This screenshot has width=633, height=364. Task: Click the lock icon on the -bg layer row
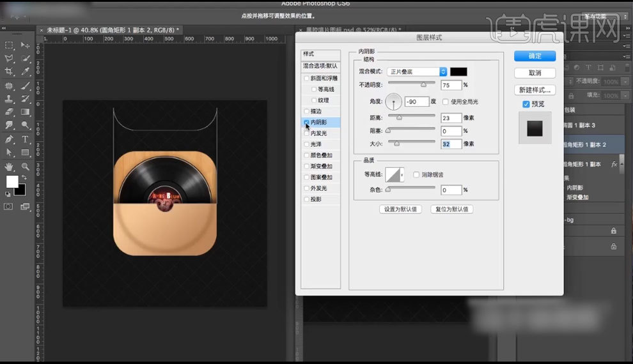(614, 231)
